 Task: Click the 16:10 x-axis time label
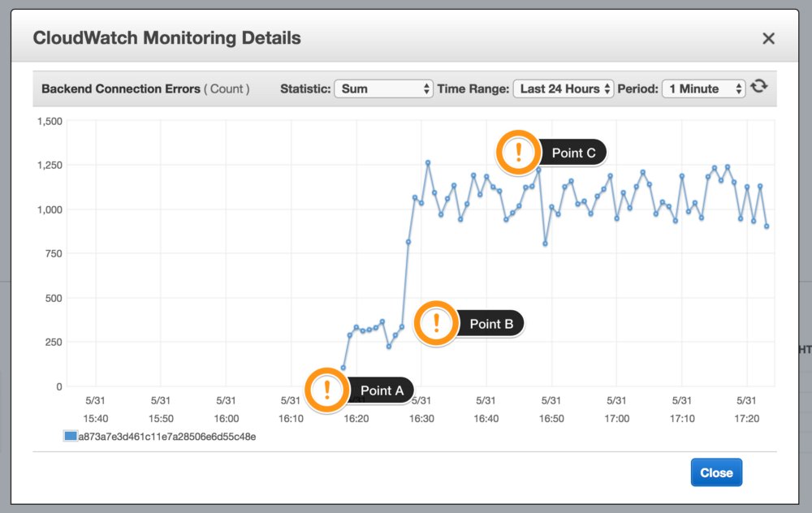tap(291, 418)
